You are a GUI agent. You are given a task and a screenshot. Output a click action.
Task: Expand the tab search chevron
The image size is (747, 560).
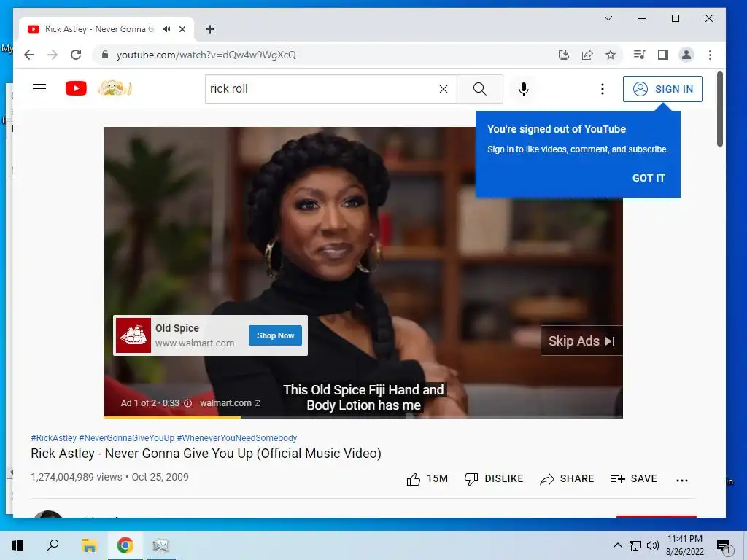click(x=608, y=18)
